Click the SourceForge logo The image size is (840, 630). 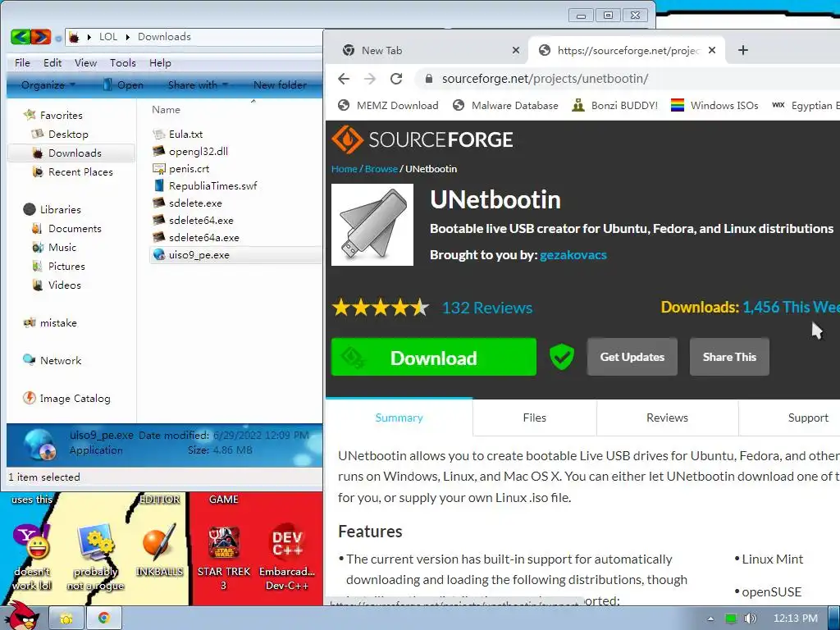point(422,139)
